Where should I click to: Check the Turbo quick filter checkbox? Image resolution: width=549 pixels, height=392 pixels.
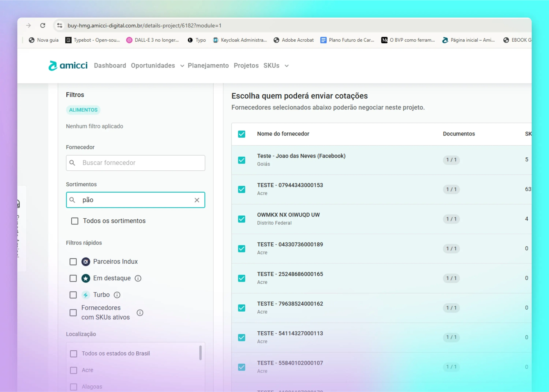(x=73, y=295)
